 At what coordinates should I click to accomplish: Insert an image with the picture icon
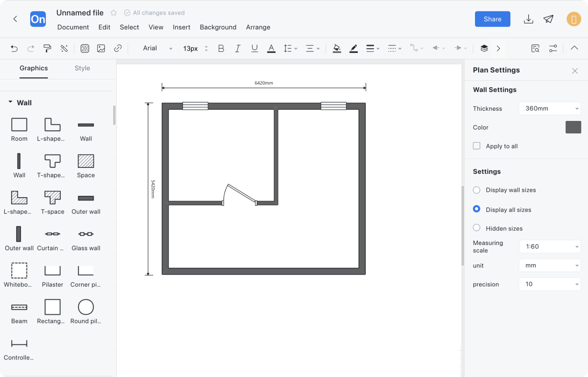(101, 48)
